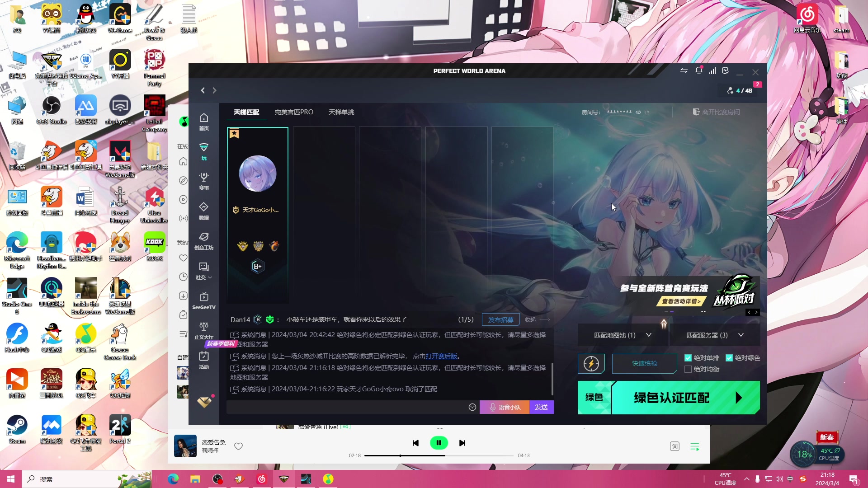Open the emoji picker in chat box
868x488 pixels.
(472, 407)
